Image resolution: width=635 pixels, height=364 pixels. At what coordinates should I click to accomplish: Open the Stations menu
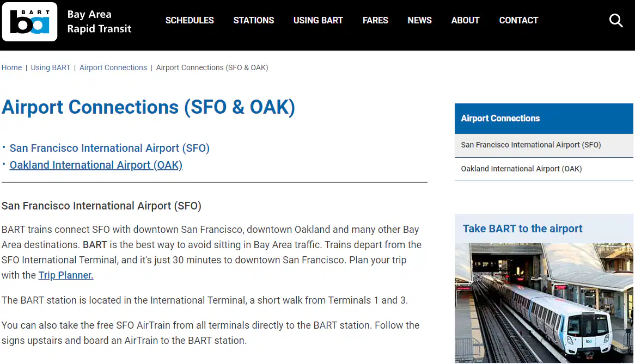pos(254,20)
